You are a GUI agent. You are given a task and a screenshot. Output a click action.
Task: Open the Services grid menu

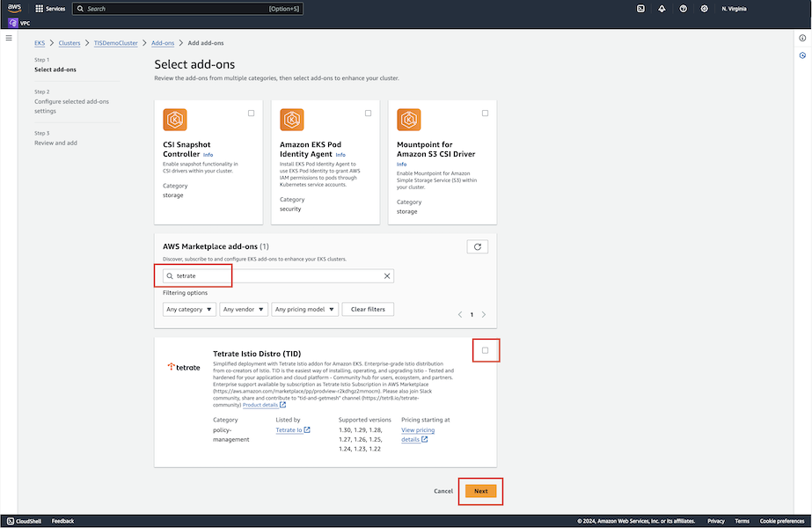point(50,9)
